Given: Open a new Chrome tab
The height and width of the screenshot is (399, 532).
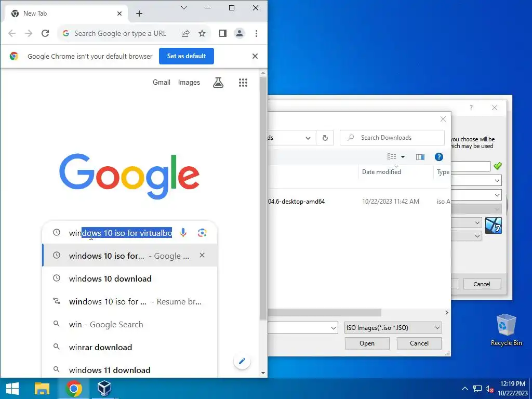Looking at the screenshot, I should click(139, 14).
